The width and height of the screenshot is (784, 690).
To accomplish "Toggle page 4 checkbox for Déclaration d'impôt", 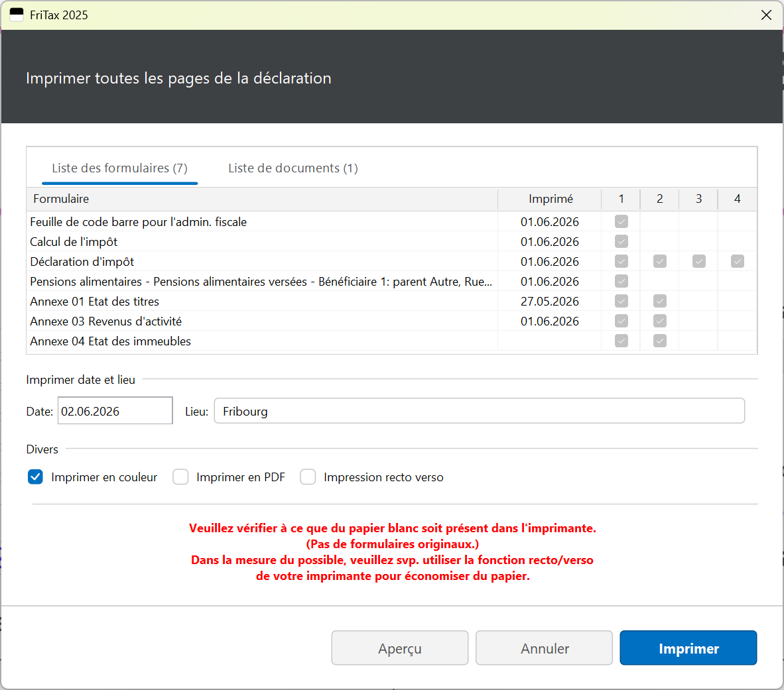I will coord(738,261).
